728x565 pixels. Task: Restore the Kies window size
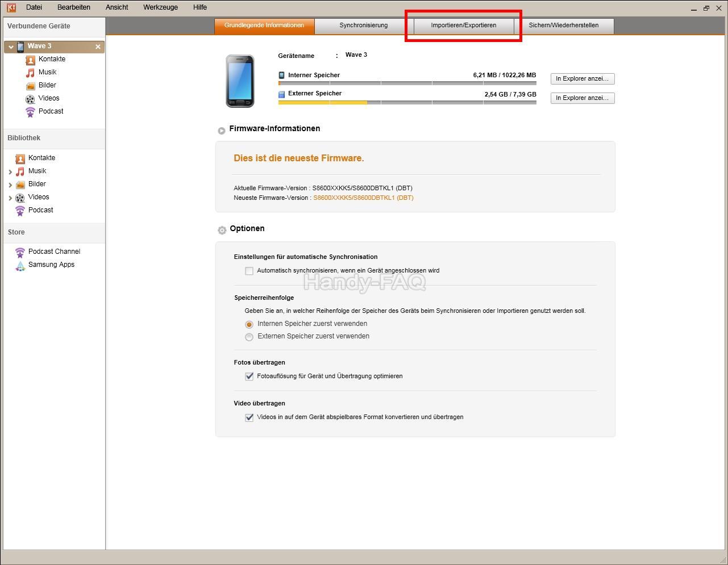pyautogui.click(x=706, y=9)
